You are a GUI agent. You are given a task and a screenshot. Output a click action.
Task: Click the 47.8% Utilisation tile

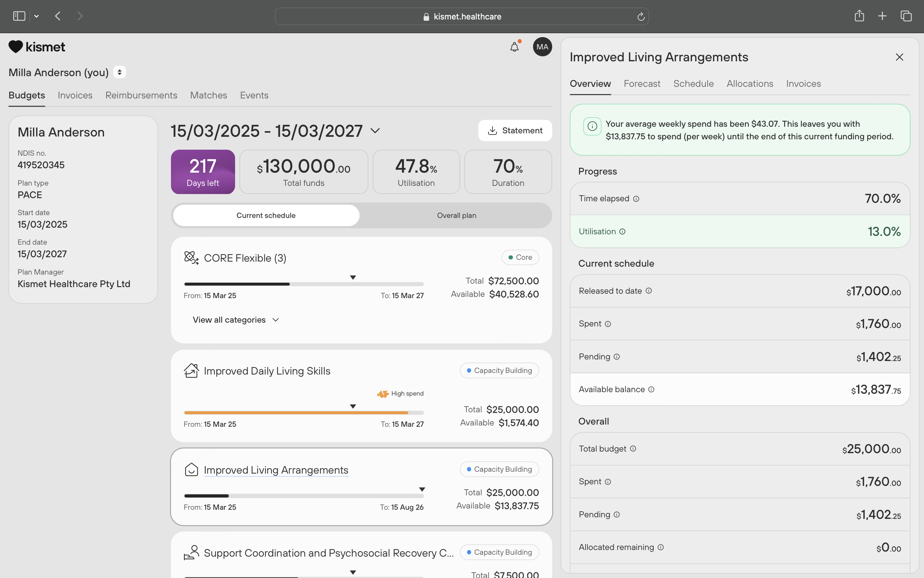click(x=416, y=172)
